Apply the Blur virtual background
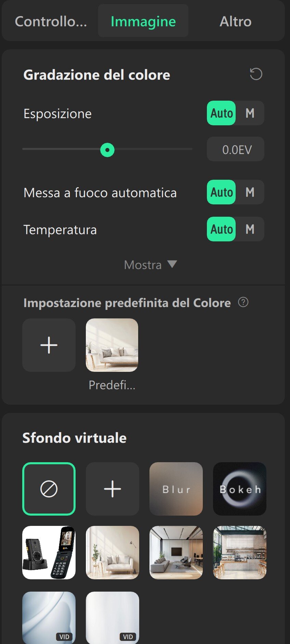This screenshot has width=290, height=644. point(176,489)
